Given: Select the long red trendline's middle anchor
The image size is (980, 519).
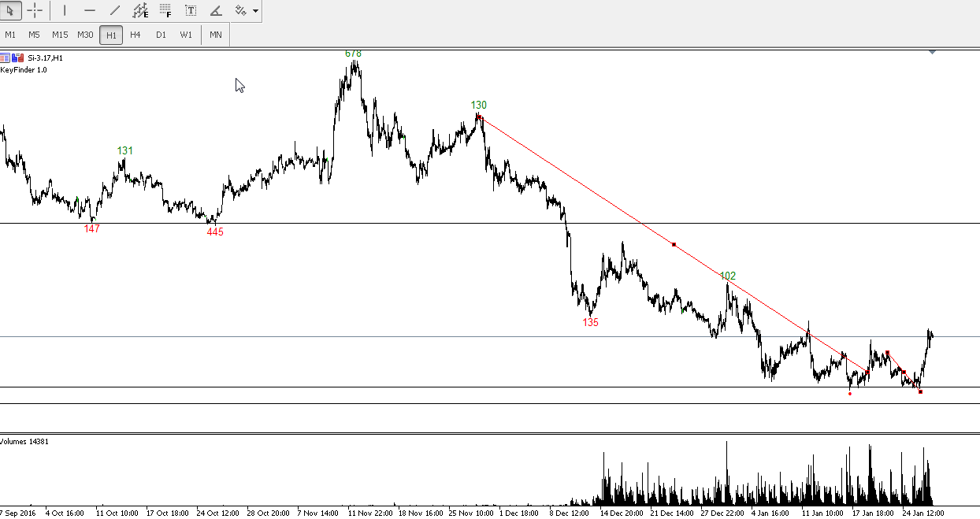Looking at the screenshot, I should coord(674,244).
